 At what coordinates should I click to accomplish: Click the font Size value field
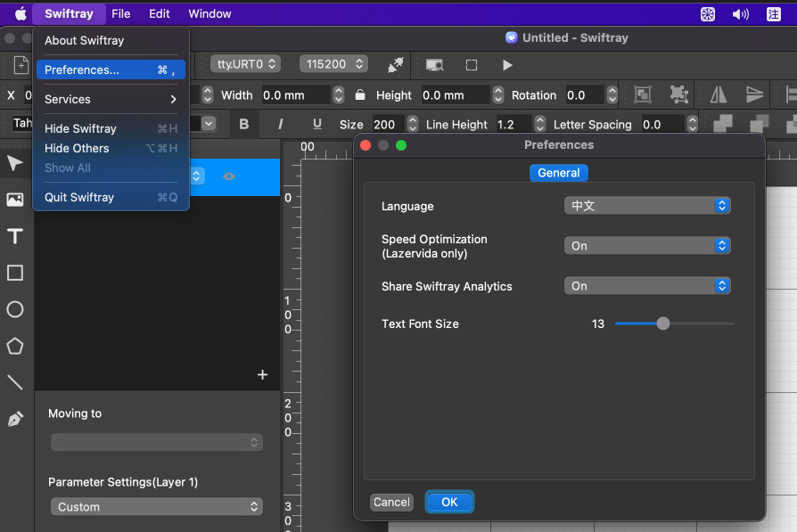click(389, 125)
